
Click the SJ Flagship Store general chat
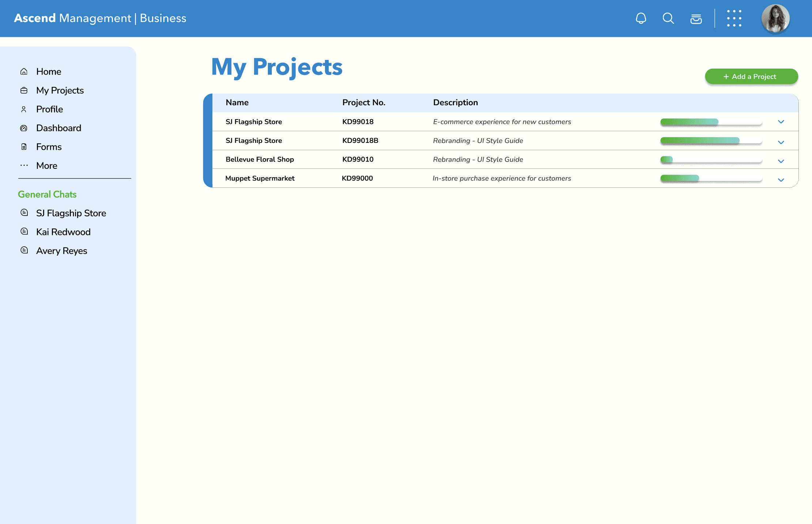(71, 213)
